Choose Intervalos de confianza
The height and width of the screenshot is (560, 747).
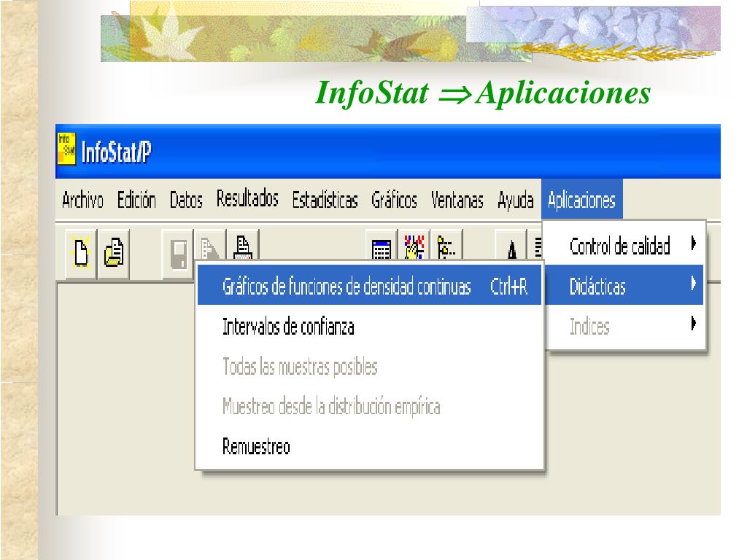coord(369,327)
